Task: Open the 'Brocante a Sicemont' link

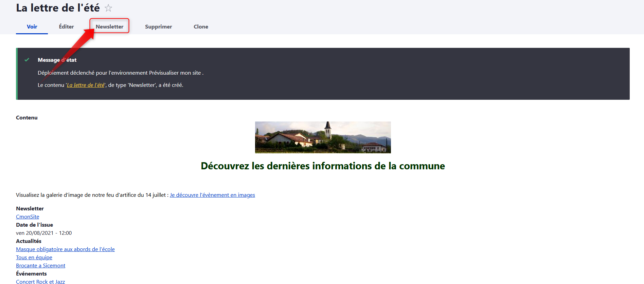Action: coord(40,266)
